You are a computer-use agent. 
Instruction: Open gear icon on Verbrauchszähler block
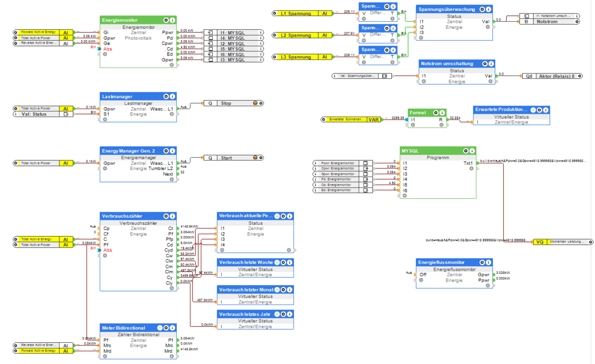[x=166, y=216]
